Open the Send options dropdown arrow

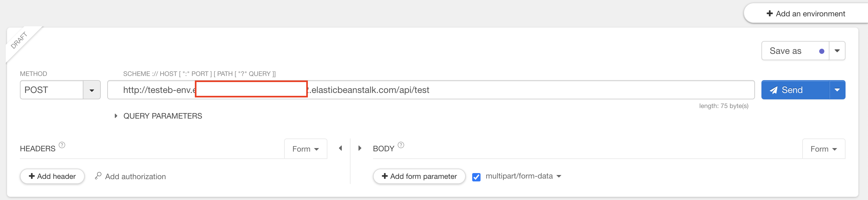click(x=837, y=90)
